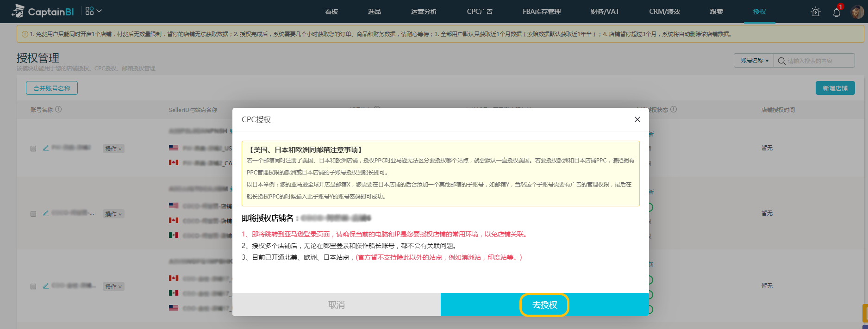Open the CRM/绩效 menu

coord(665,12)
